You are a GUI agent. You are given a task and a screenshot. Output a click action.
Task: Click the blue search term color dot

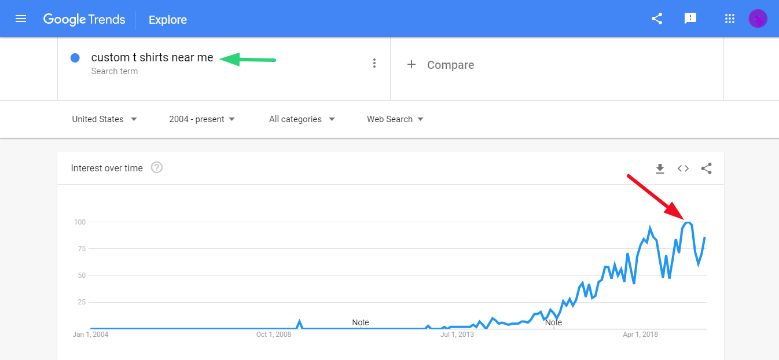[x=76, y=58]
